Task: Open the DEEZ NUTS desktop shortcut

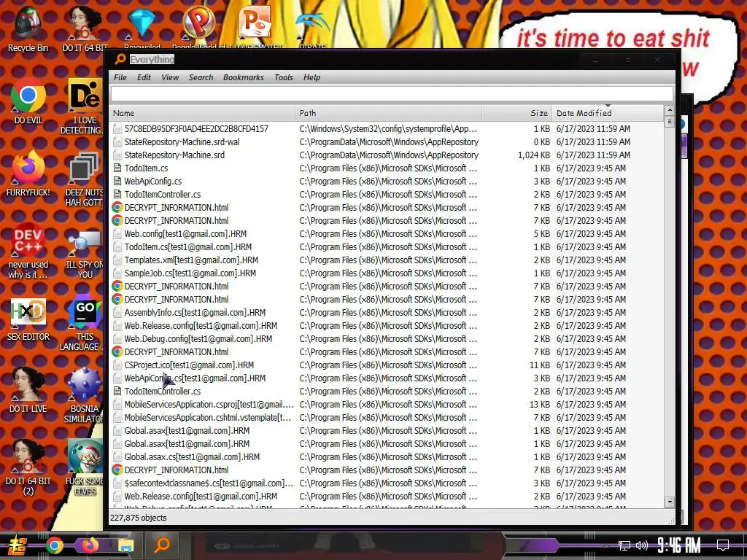Action: coord(83,179)
